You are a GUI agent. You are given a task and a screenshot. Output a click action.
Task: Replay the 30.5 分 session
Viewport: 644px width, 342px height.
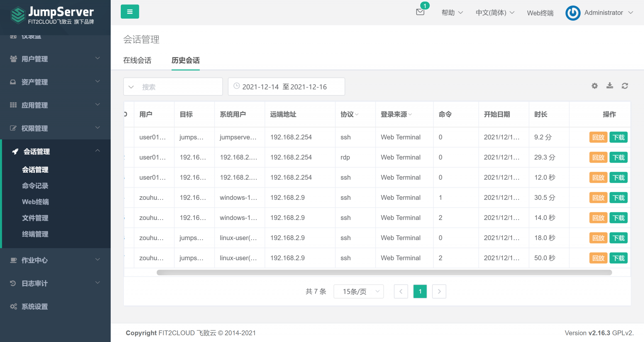598,198
